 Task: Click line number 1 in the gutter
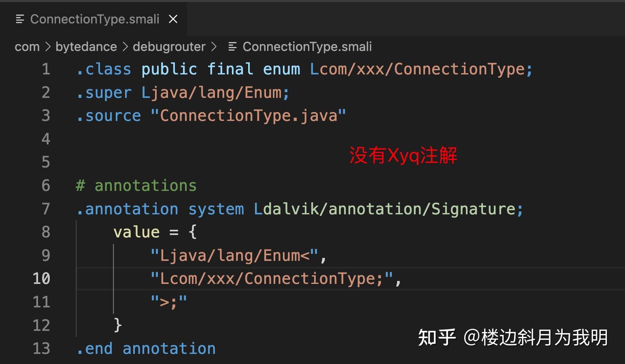(46, 69)
